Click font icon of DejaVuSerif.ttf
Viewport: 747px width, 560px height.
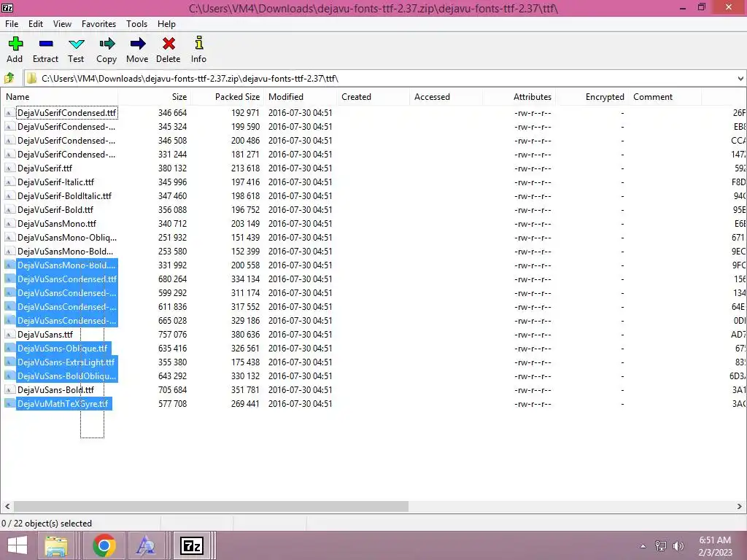[9, 168]
